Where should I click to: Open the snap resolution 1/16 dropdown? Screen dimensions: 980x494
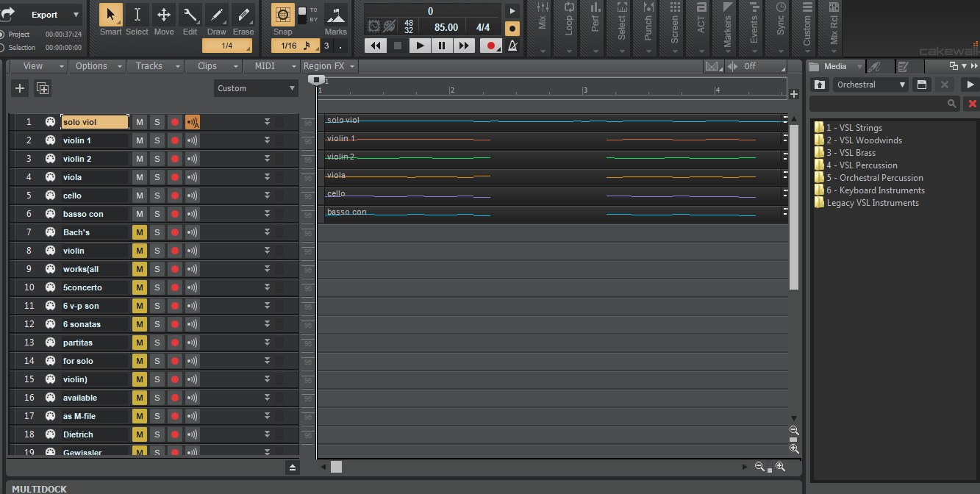[x=296, y=46]
